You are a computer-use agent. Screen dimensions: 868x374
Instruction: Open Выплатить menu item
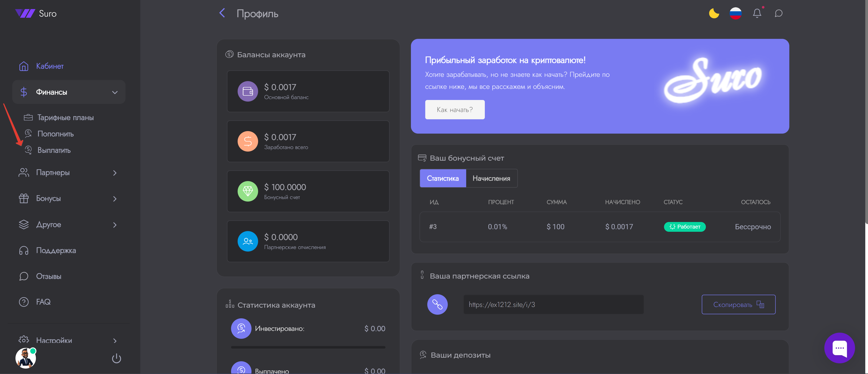coord(54,150)
